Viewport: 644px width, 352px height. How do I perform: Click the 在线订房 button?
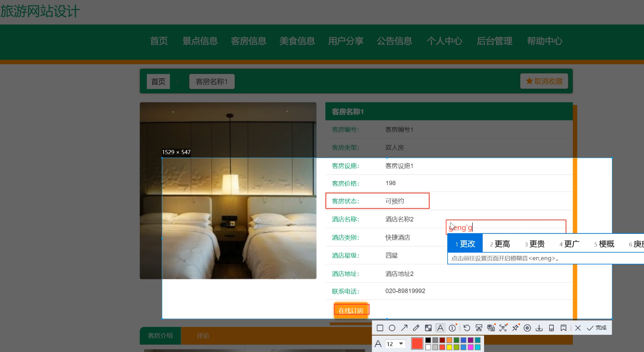click(351, 310)
